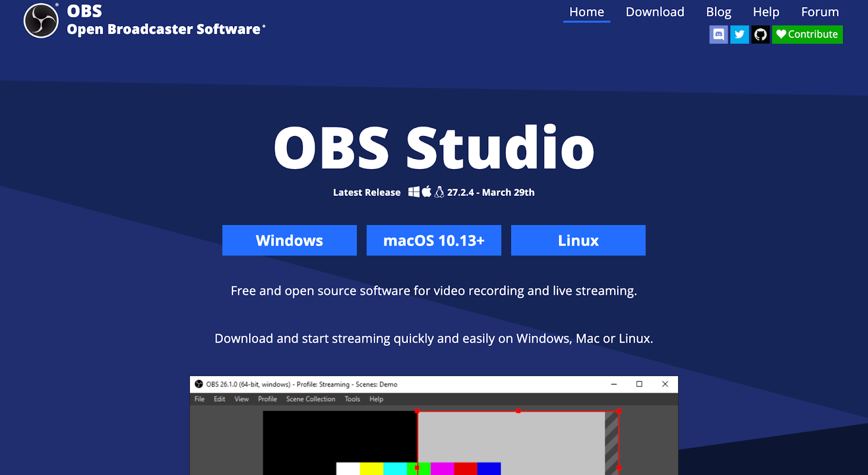The image size is (868, 475).
Task: Click the white color bar in demo preview
Action: [348, 468]
